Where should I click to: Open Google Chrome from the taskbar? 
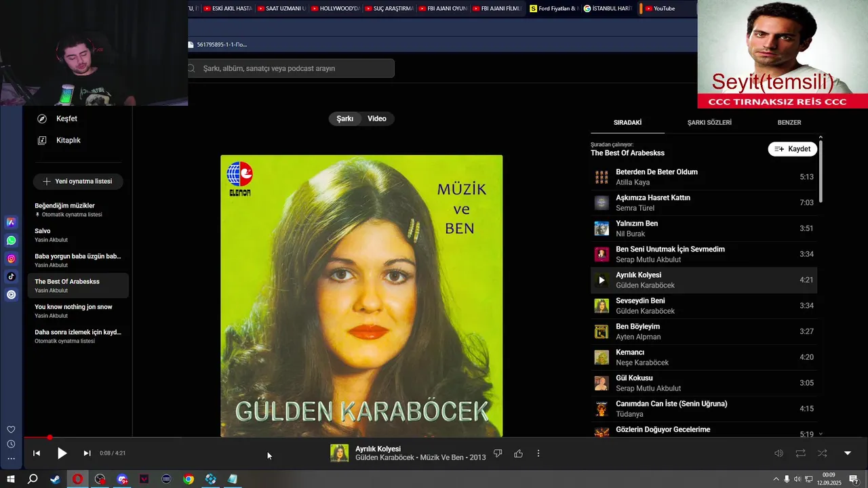click(189, 479)
